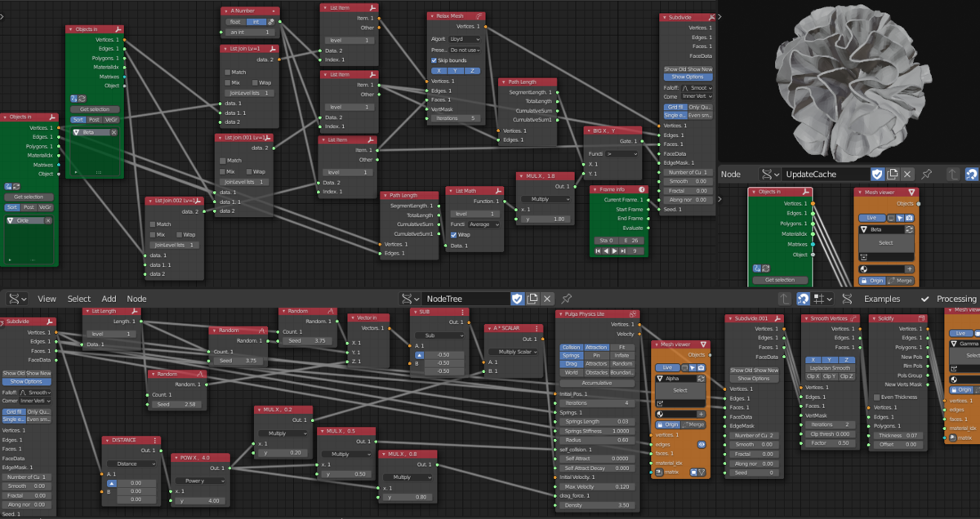Enable Mix checkbox in List Join Lv=1 node
980x519 pixels.
coord(228,82)
